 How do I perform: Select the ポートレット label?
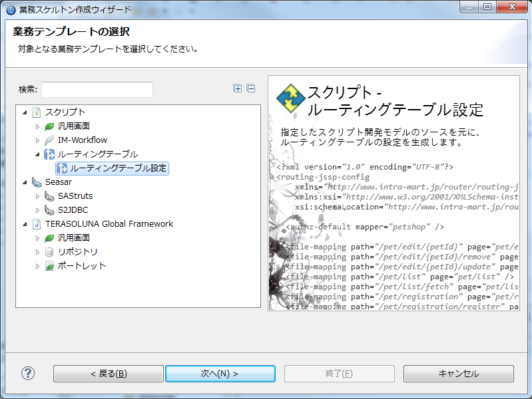[82, 266]
